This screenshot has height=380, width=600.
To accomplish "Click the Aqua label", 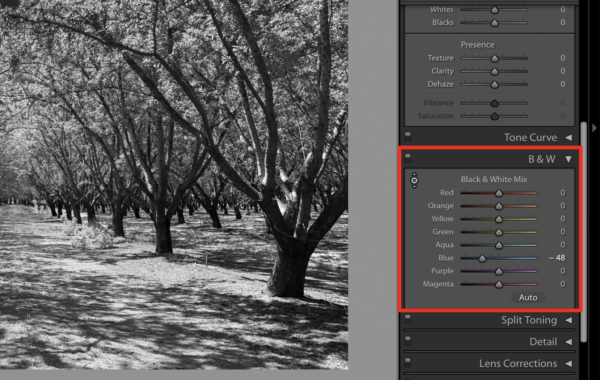I will pos(444,245).
